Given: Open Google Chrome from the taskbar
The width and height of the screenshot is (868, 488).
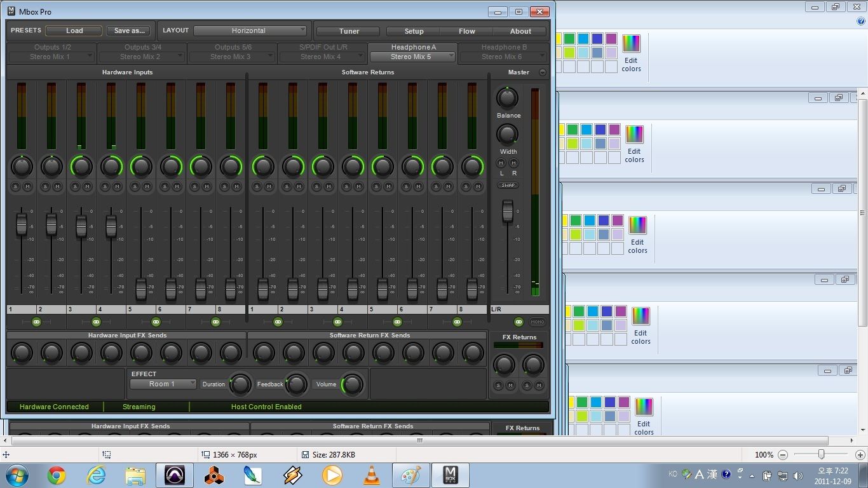Looking at the screenshot, I should click(57, 475).
